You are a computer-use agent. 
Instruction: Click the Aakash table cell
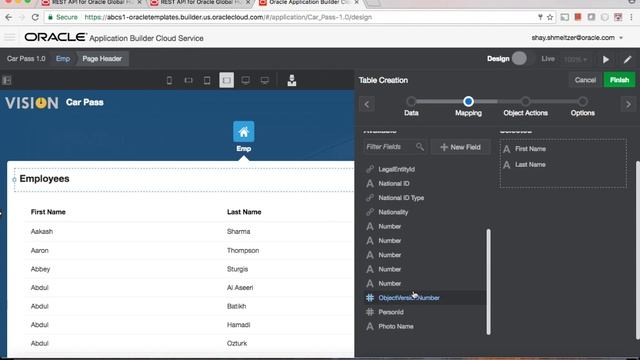(42, 231)
